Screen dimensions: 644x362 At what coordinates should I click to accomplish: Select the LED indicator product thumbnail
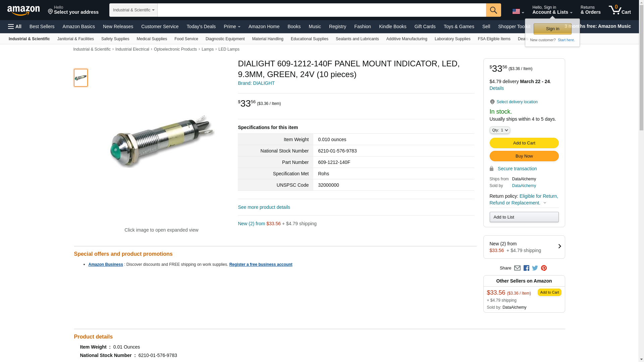tap(81, 78)
